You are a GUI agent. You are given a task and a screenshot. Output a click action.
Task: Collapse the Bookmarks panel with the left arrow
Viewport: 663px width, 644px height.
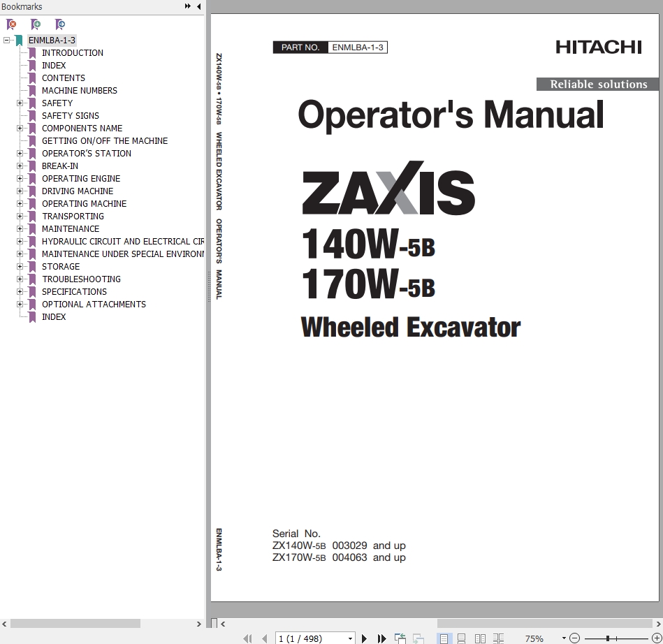(198, 6)
